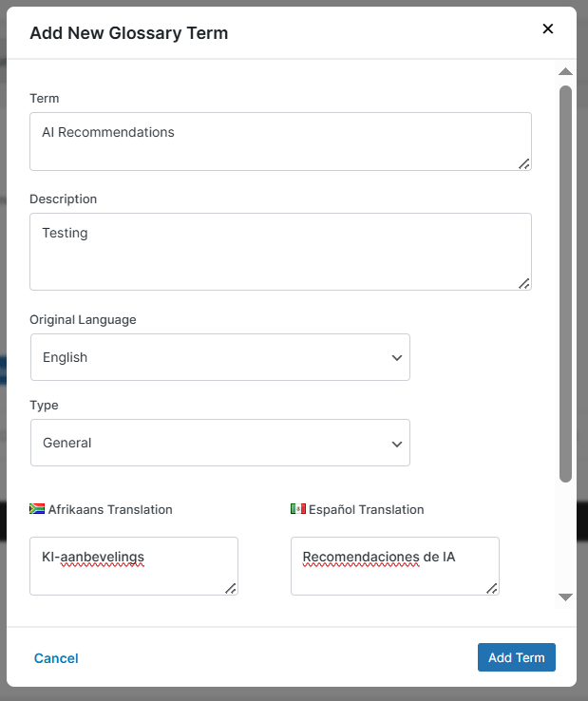The image size is (588, 701).
Task: Focus the Term field containing AI Recommendations
Action: pyautogui.click(x=275, y=142)
